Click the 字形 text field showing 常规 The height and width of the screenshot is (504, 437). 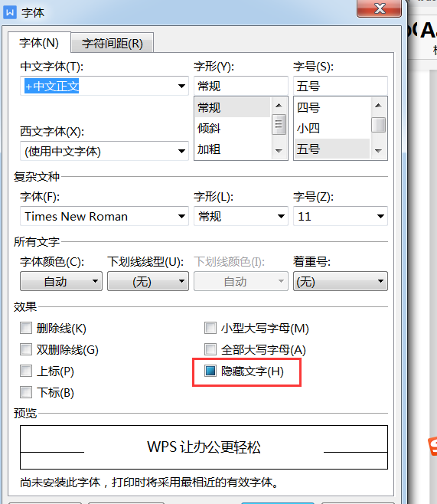(x=241, y=86)
